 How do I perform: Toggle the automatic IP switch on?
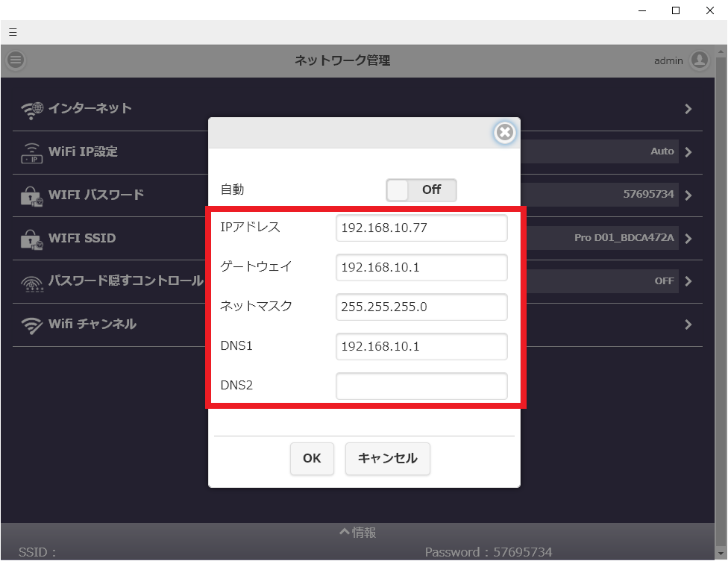click(421, 189)
